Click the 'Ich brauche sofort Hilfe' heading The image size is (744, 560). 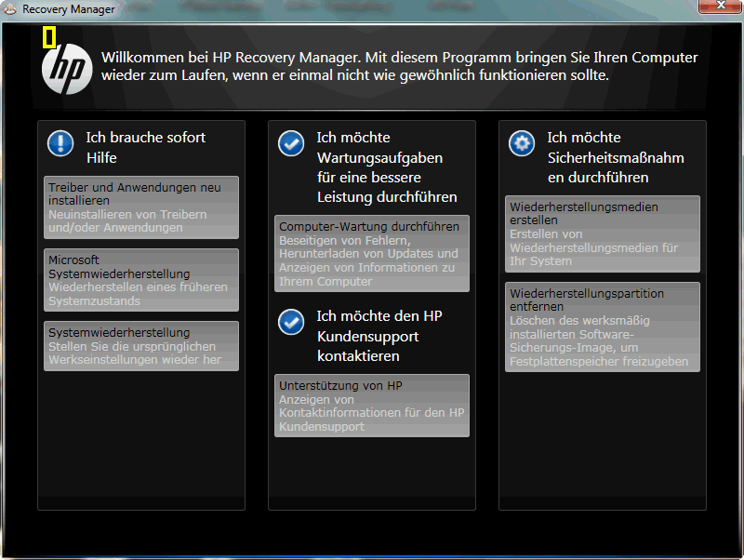(x=146, y=147)
